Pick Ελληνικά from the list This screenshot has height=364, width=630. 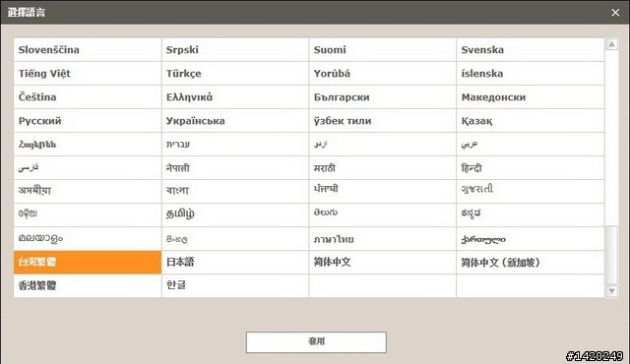235,97
